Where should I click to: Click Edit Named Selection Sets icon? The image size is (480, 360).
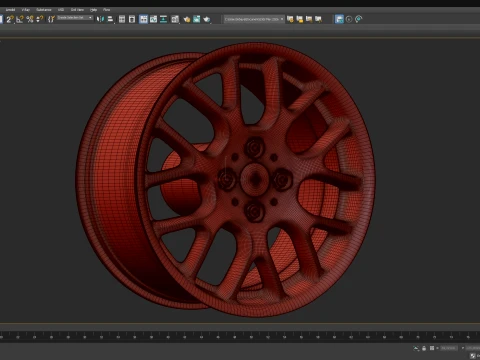click(x=51, y=19)
